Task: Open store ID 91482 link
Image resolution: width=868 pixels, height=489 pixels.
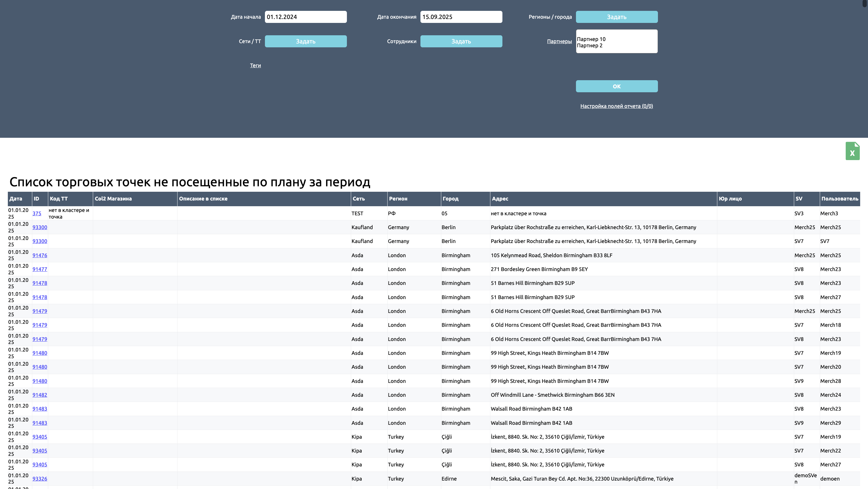Action: 40,395
